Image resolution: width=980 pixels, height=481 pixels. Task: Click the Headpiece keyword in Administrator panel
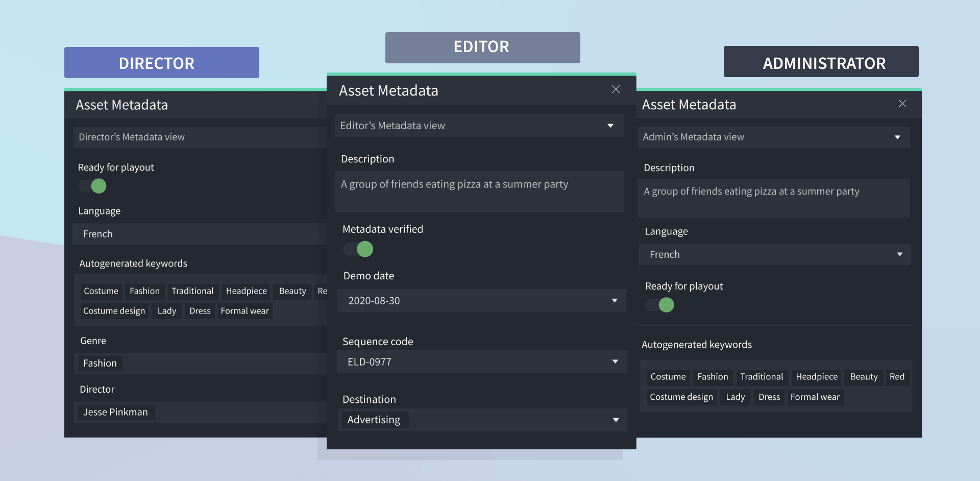click(816, 377)
